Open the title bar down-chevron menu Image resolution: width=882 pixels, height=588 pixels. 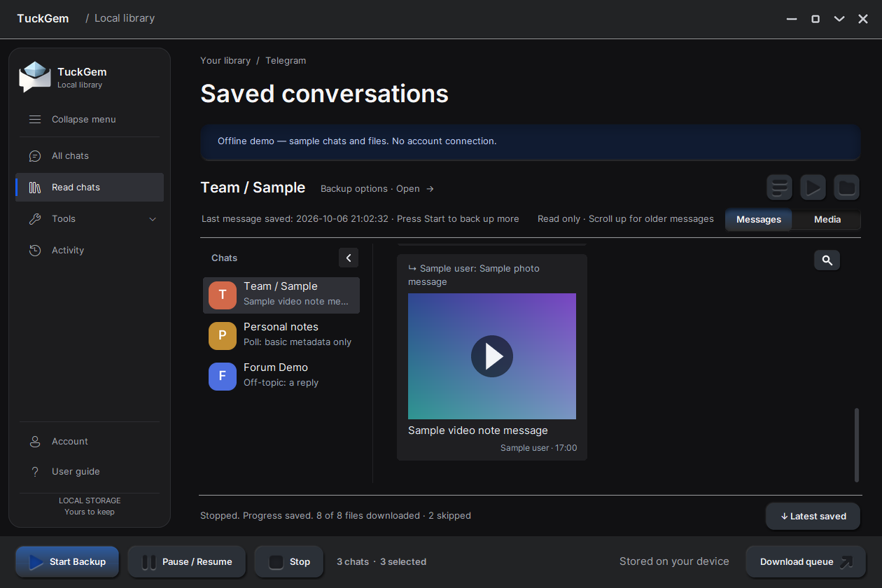coord(839,19)
